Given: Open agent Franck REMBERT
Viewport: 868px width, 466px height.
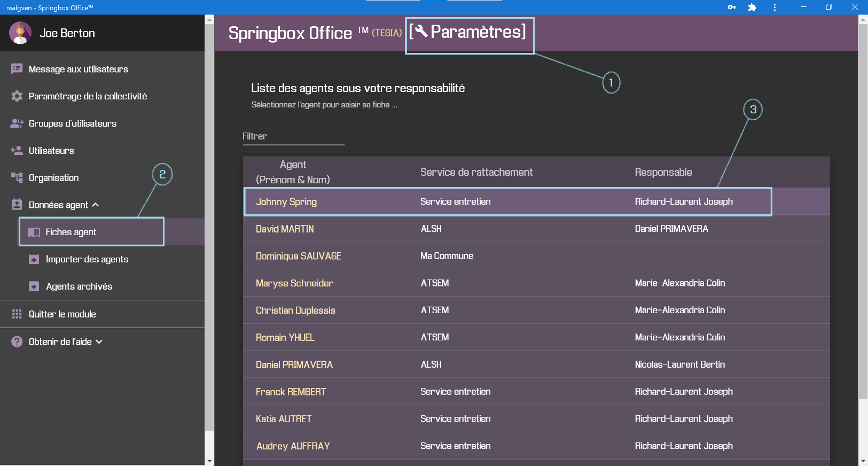Looking at the screenshot, I should tap(291, 392).
